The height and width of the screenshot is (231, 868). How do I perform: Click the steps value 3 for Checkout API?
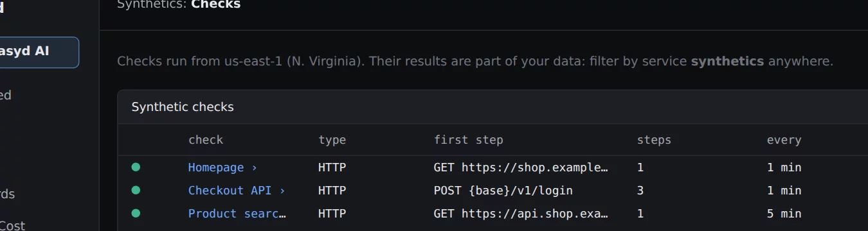(x=640, y=191)
